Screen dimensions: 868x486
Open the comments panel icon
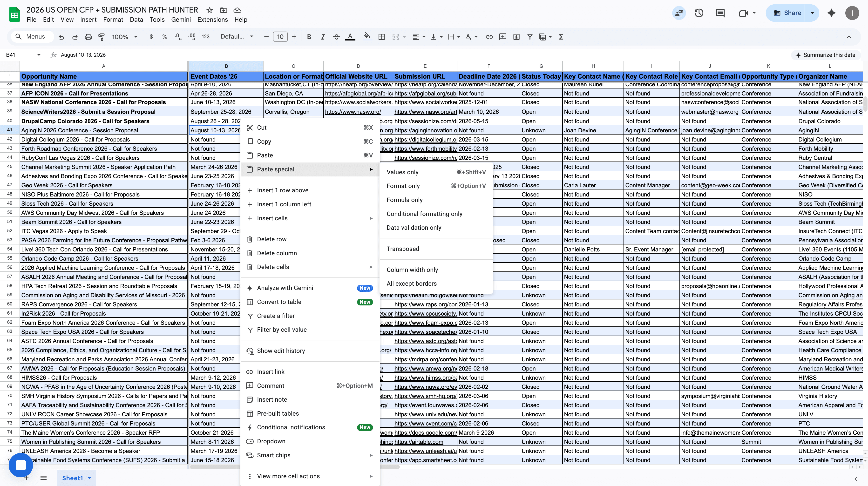(x=720, y=13)
